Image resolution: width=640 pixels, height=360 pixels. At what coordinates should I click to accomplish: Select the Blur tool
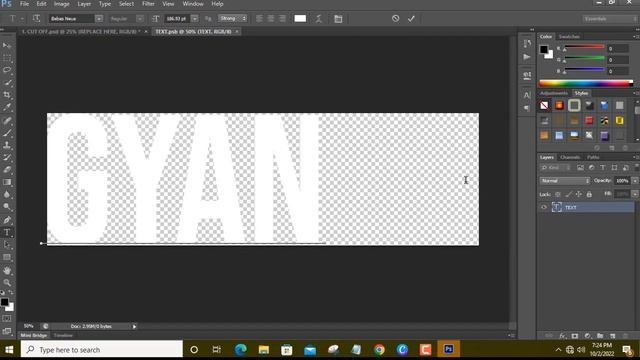[7, 195]
